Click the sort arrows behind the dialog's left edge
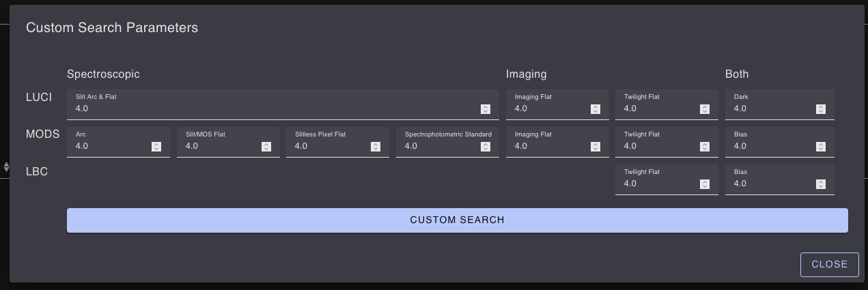Viewport: 868px width, 290px height. click(6, 166)
